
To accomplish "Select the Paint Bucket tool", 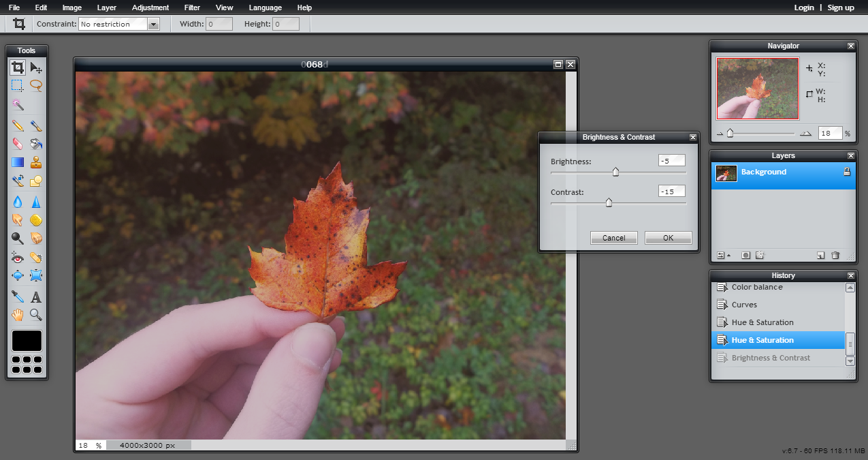I will [x=36, y=144].
